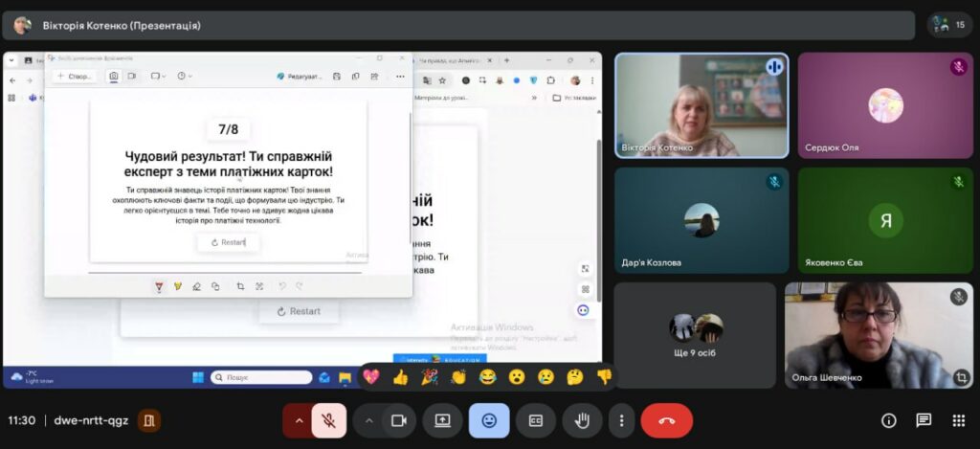The width and height of the screenshot is (980, 449).
Task: Show participants list with 15 people
Action: [949, 25]
